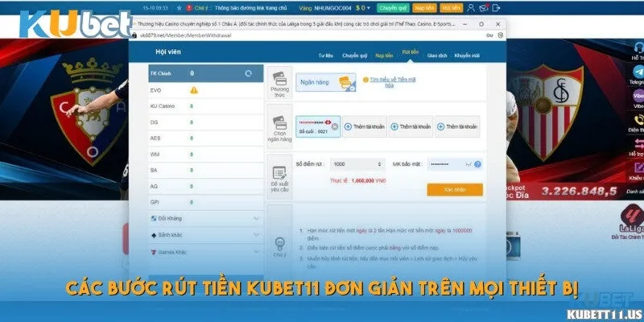Screen dimensions: 644x322
Task: Select the KU Casino wallet row
Action: [x=206, y=106]
